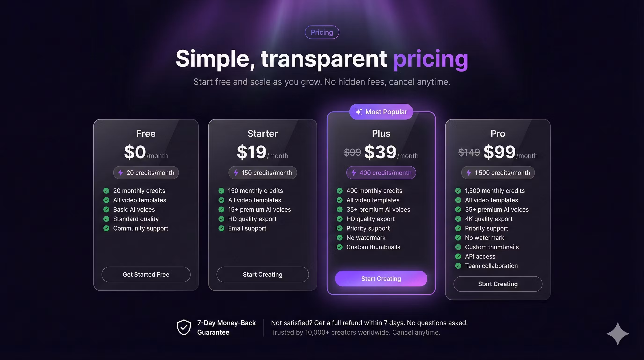Click green checkmark next to API access
Screen dimensions: 644x360
tap(458, 256)
